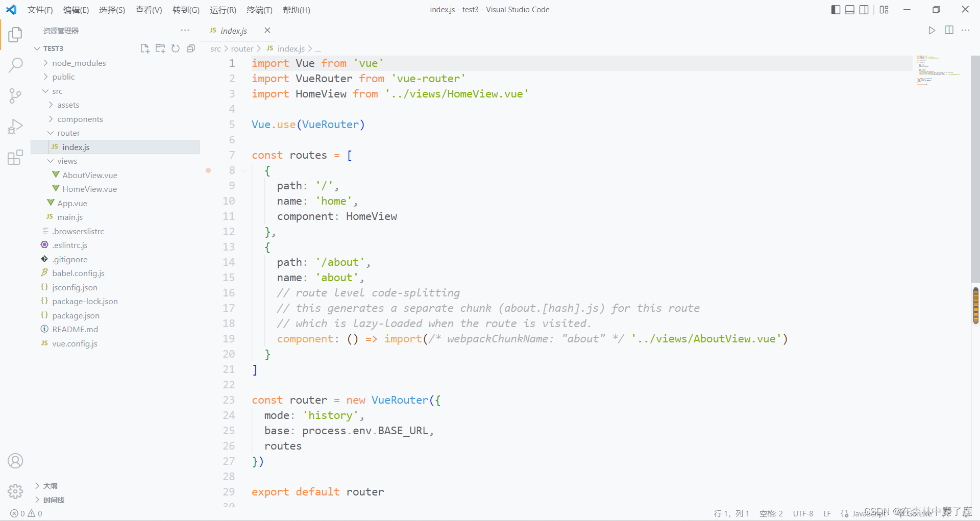Run the code with the play icon
The width and height of the screenshot is (980, 521).
[932, 31]
